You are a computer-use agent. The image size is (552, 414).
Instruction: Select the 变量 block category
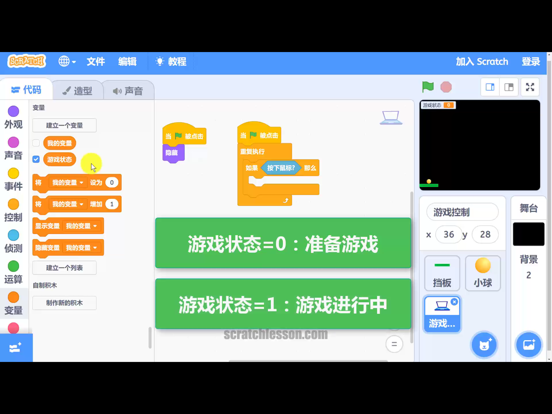point(13,303)
